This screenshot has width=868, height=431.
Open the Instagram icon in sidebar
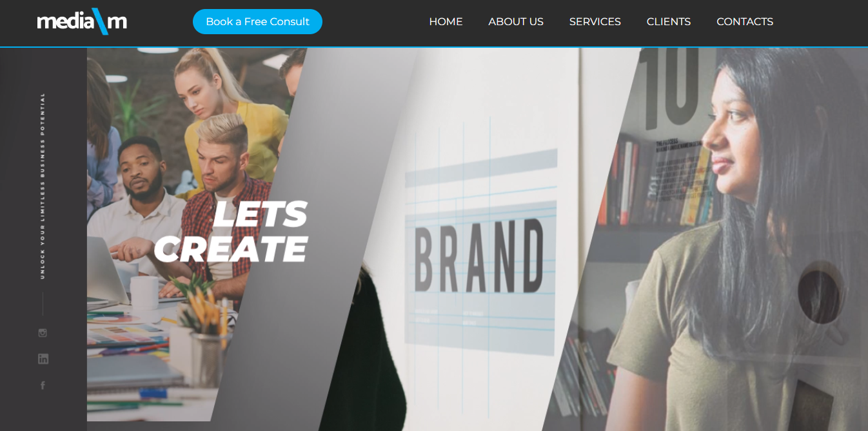[43, 333]
